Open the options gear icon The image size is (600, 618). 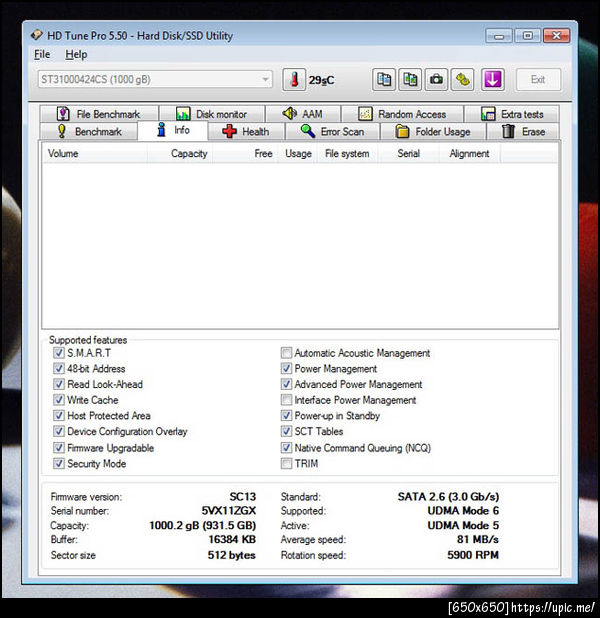click(462, 80)
